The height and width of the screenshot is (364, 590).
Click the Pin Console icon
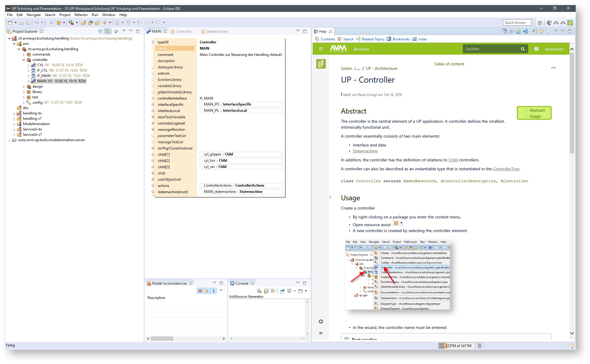coord(282,291)
